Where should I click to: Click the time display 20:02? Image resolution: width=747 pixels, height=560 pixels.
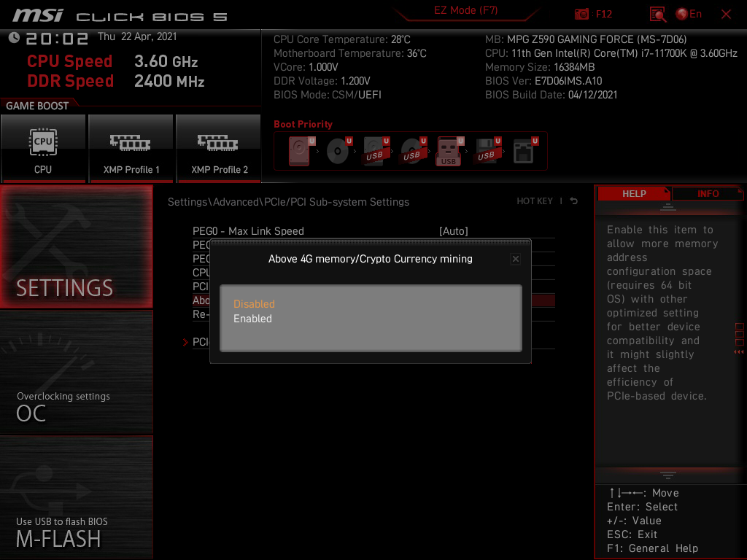pos(57,39)
